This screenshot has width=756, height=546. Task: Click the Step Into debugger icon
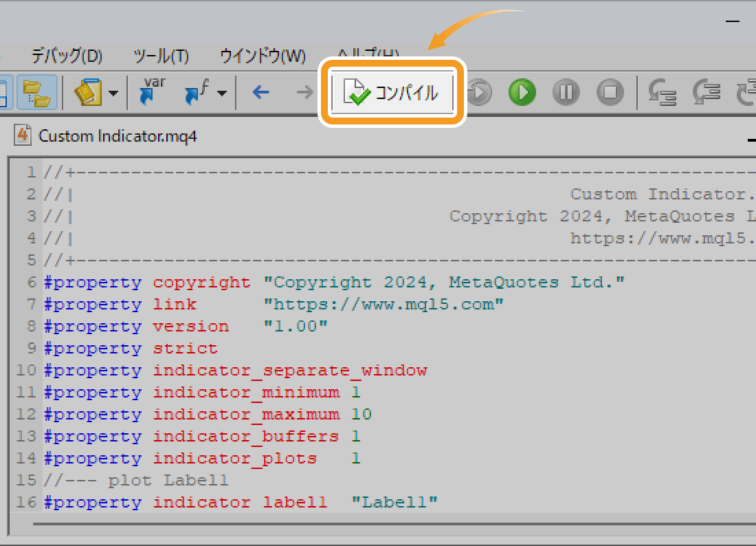click(663, 93)
